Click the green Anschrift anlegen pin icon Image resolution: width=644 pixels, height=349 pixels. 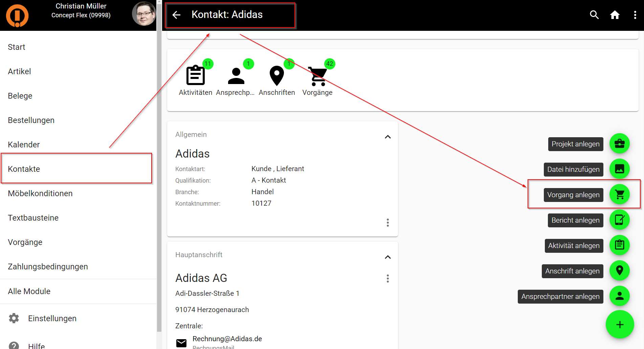coord(619,271)
